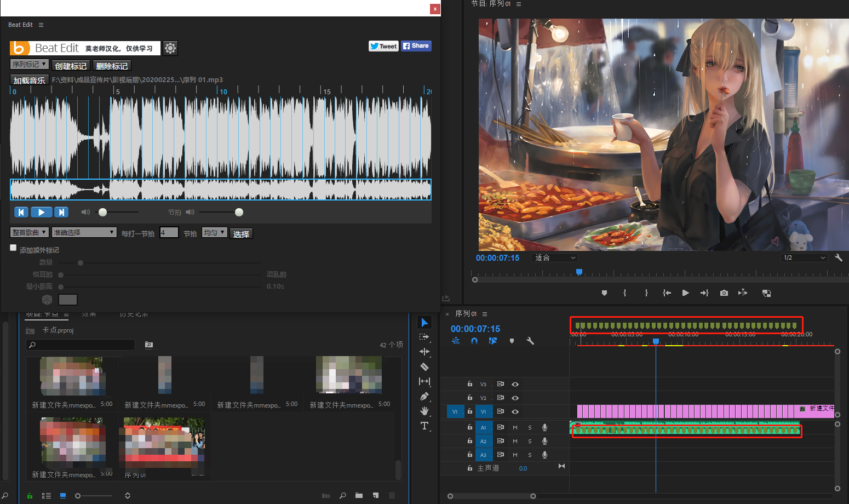Screen dimensions: 849x504
Task: Toggle the timeline snap magnet icon
Action: (474, 341)
